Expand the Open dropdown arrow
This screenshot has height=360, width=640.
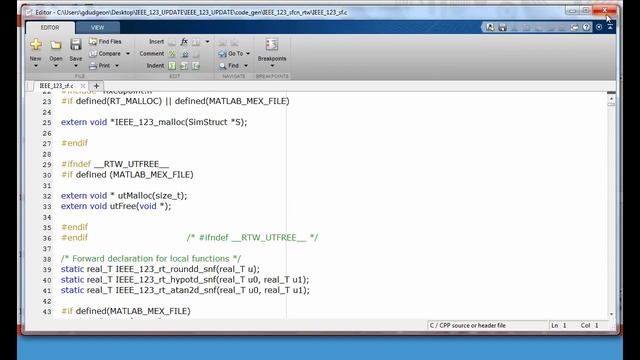point(56,66)
